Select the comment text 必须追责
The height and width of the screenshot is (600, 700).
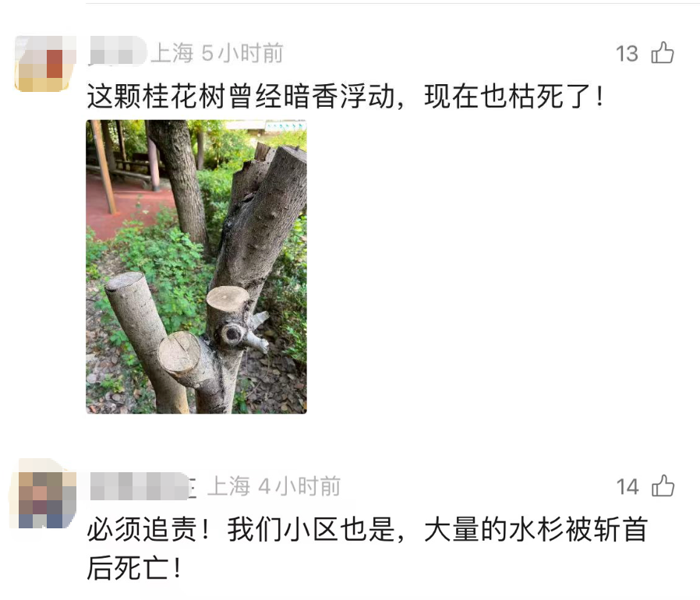pyautogui.click(x=142, y=529)
